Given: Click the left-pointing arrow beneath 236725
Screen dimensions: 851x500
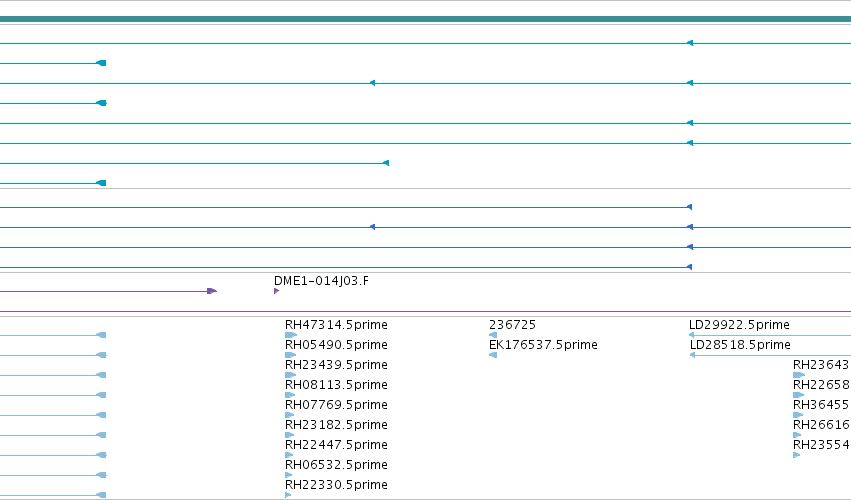Looking at the screenshot, I should pyautogui.click(x=493, y=335).
